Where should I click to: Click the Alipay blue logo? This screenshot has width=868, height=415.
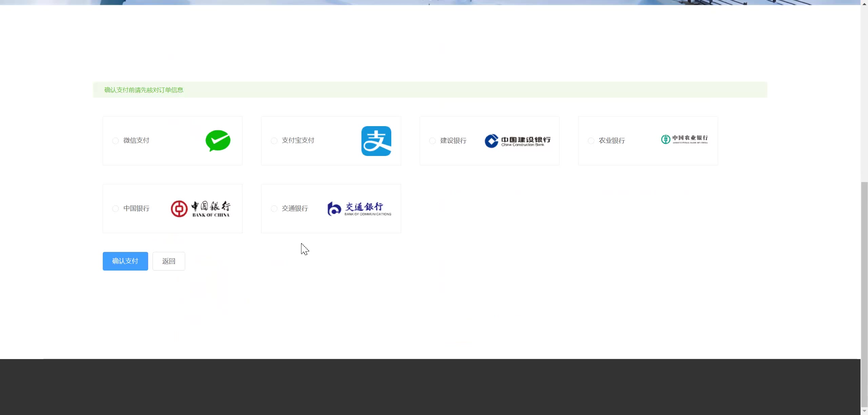click(376, 141)
